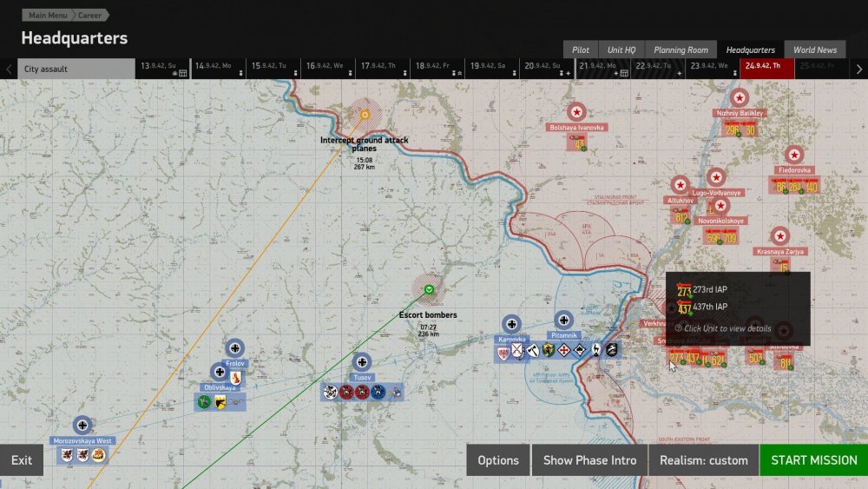Image resolution: width=868 pixels, height=489 pixels.
Task: Select Soviet unit 296 at Nizhniy Balikley
Action: pos(733,130)
